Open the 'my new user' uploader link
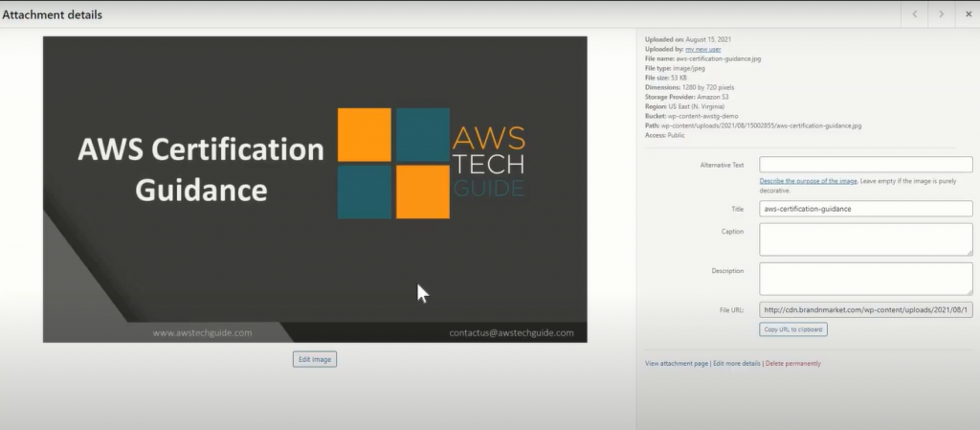The height and width of the screenshot is (430, 980). tap(703, 49)
